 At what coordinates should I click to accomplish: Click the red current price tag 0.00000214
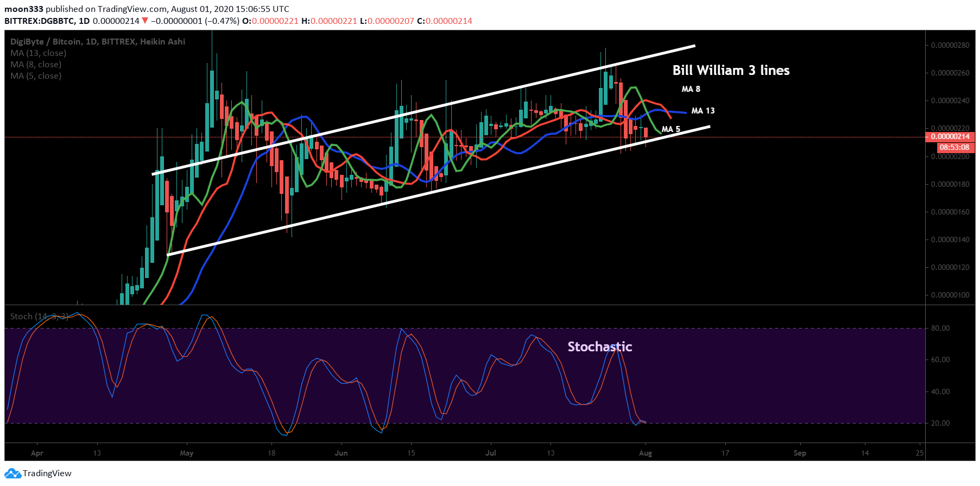point(950,137)
